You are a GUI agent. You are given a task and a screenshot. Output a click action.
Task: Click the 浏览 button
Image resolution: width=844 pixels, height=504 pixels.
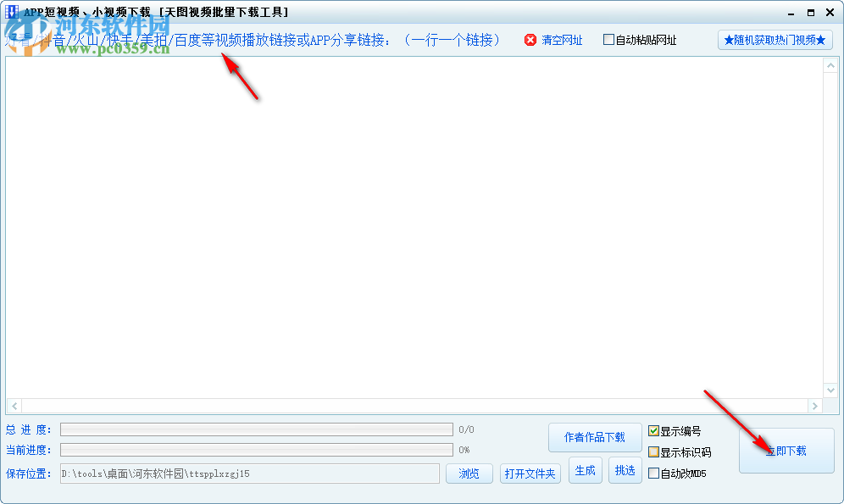tap(469, 474)
